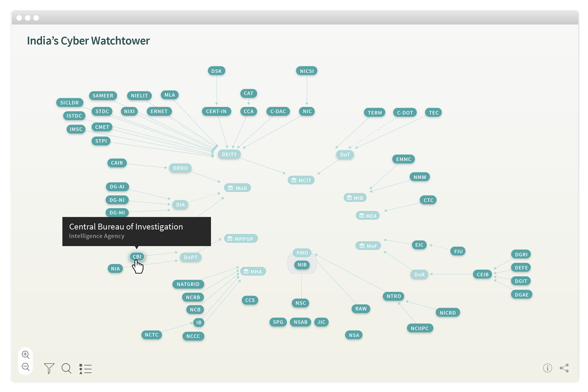Click the STPI node
The width and height of the screenshot is (588, 392).
coord(101,141)
